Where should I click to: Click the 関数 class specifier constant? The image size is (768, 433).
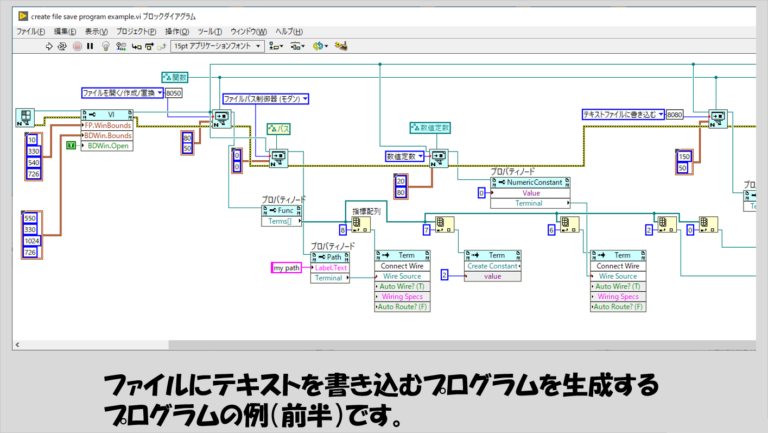(175, 77)
